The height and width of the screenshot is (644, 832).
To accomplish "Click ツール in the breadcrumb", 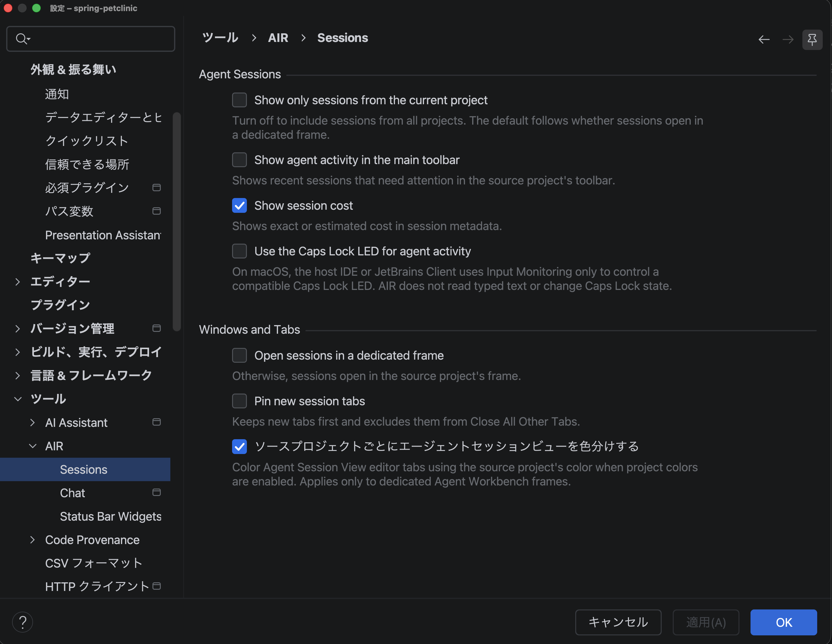I will tap(220, 38).
